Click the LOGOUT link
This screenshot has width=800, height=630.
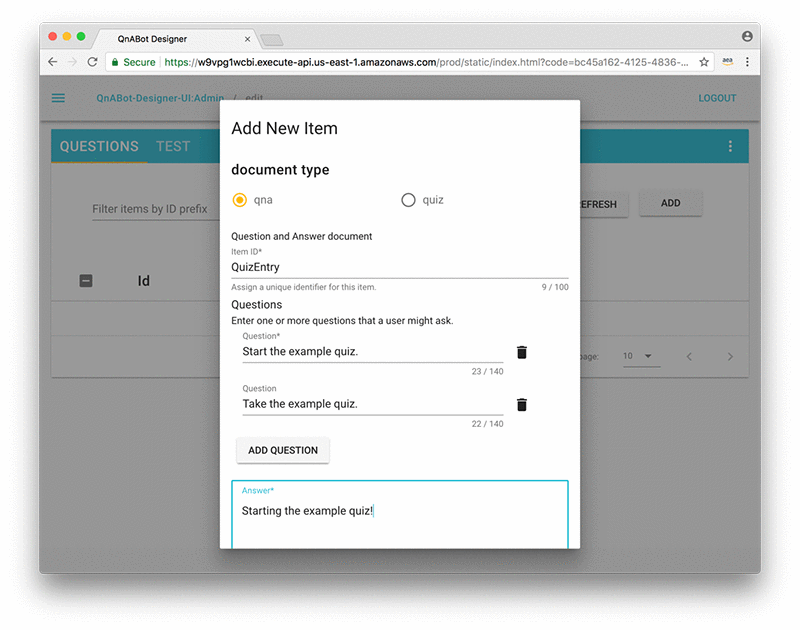(x=717, y=98)
